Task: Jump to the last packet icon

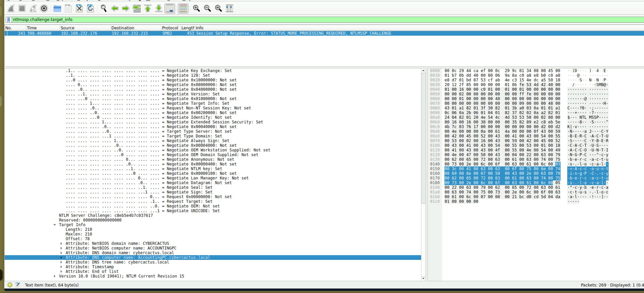Action: coord(159,9)
